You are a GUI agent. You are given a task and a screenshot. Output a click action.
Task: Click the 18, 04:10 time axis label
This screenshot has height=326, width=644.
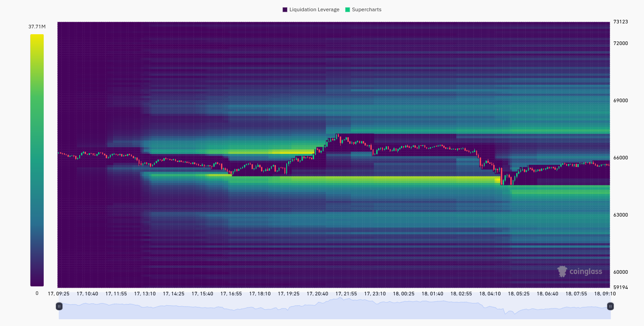(490, 294)
